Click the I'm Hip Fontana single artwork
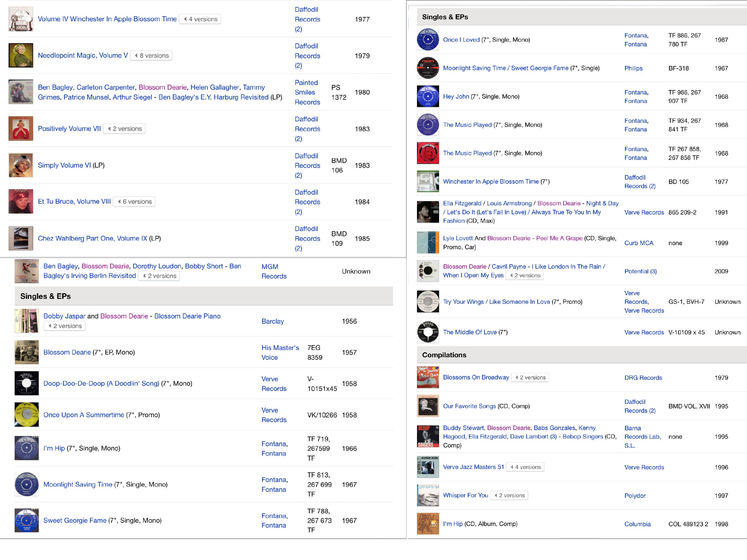 click(26, 448)
